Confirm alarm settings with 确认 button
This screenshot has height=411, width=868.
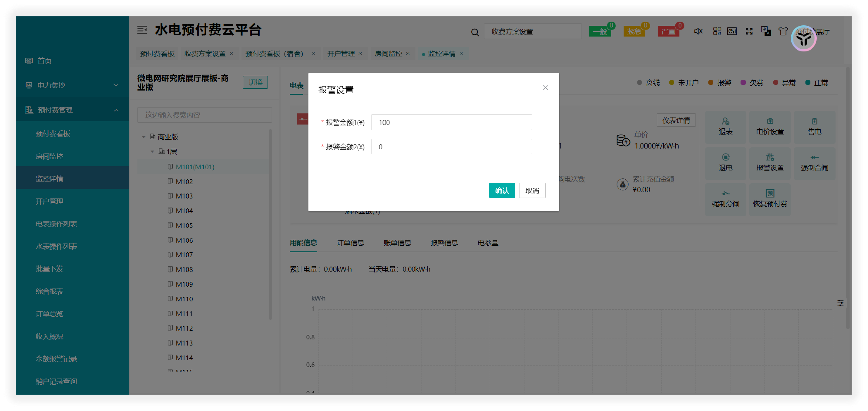click(x=502, y=190)
